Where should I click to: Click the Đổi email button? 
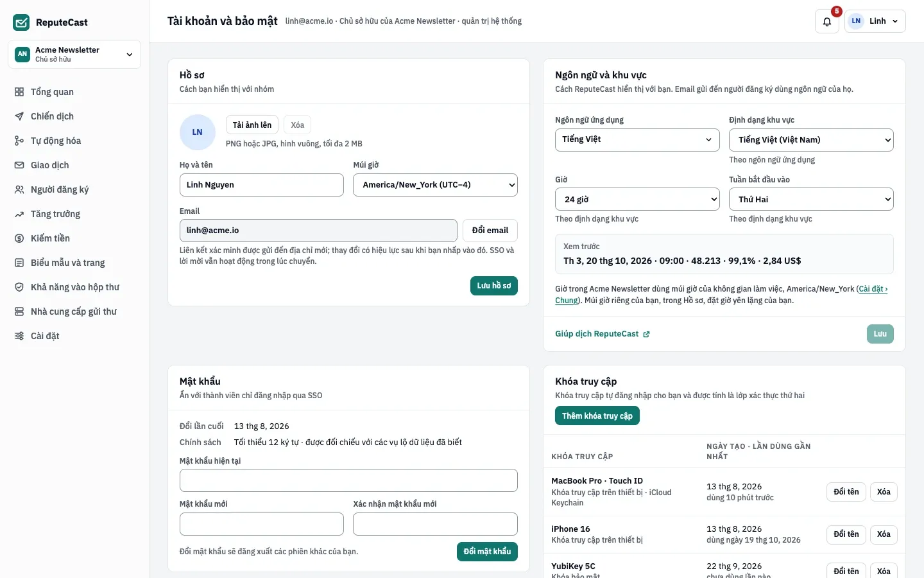click(490, 231)
